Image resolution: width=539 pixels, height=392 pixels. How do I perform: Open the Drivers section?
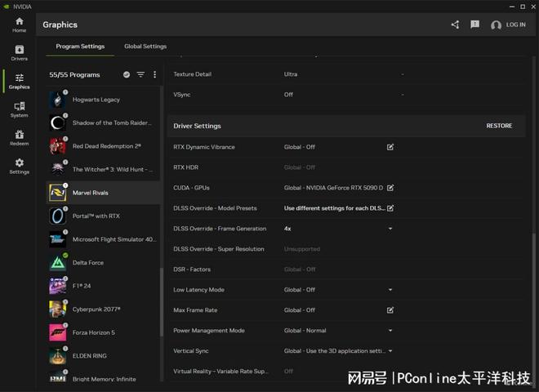[x=20, y=53]
